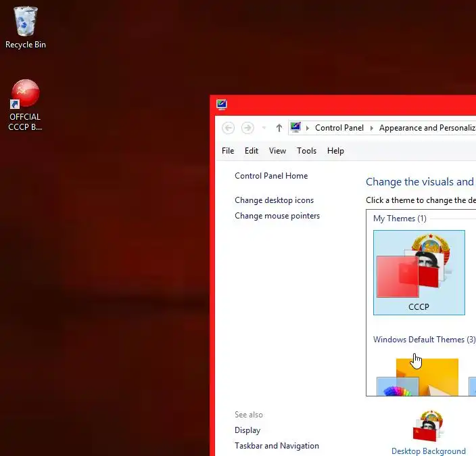Viewport: 476px width, 456px height.
Task: Open Change desktop icons link
Action: click(x=274, y=200)
